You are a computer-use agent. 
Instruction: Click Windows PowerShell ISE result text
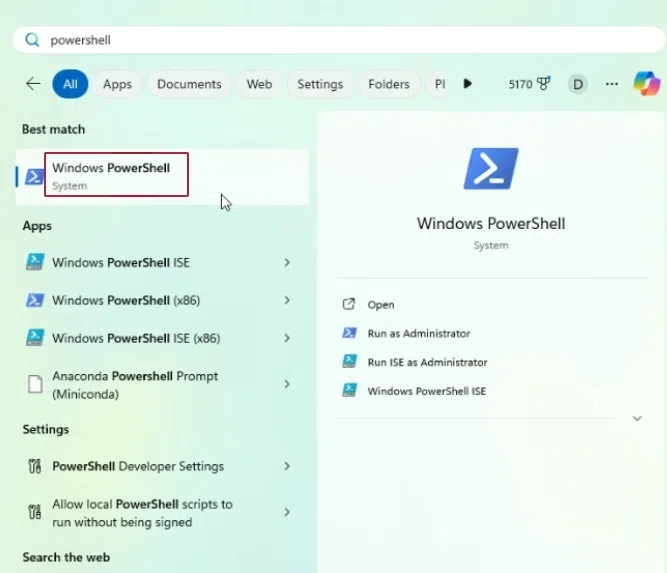121,262
